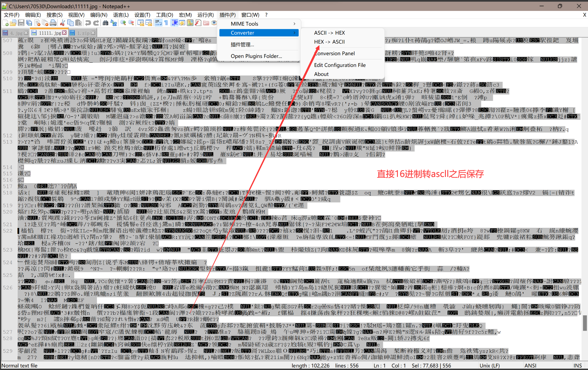Viewport: 588px width, 370px height.
Task: Toggle Show all characters pilcrow icon
Action: click(x=166, y=23)
